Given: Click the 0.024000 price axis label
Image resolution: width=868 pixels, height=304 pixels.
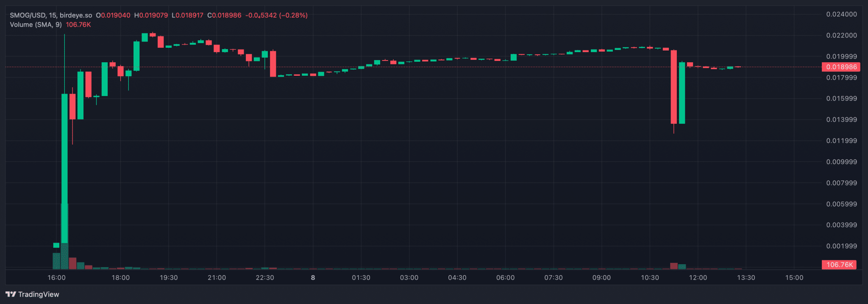Looking at the screenshot, I should [841, 14].
